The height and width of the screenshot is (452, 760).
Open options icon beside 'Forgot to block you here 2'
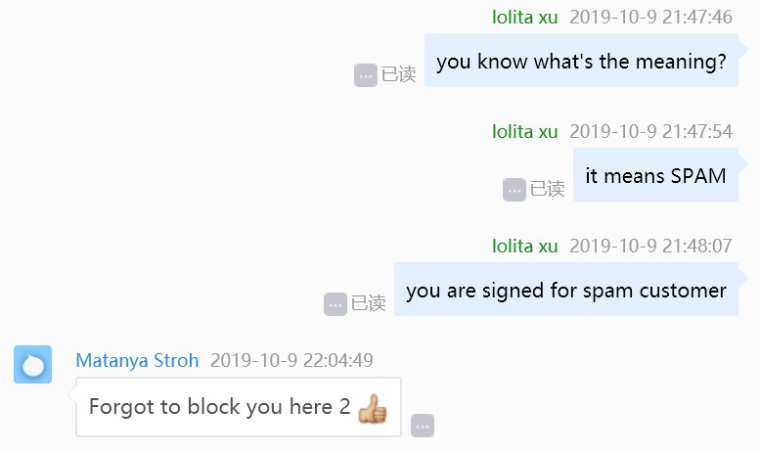pyautogui.click(x=423, y=425)
